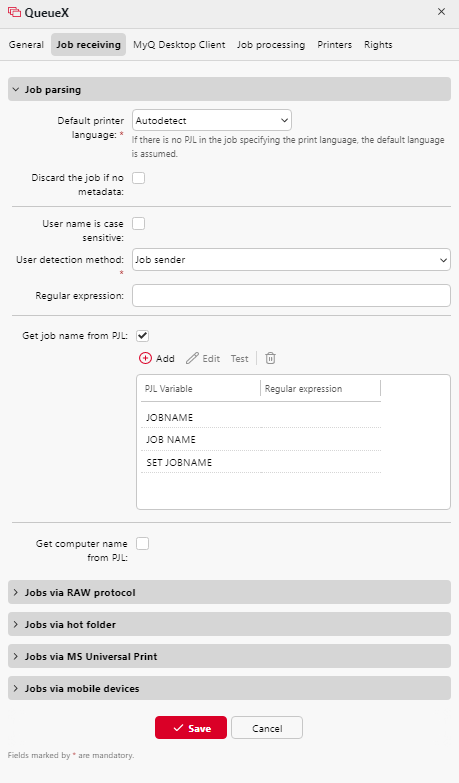The image size is (459, 783).
Task: Switch to the Rights tab
Action: (x=378, y=44)
